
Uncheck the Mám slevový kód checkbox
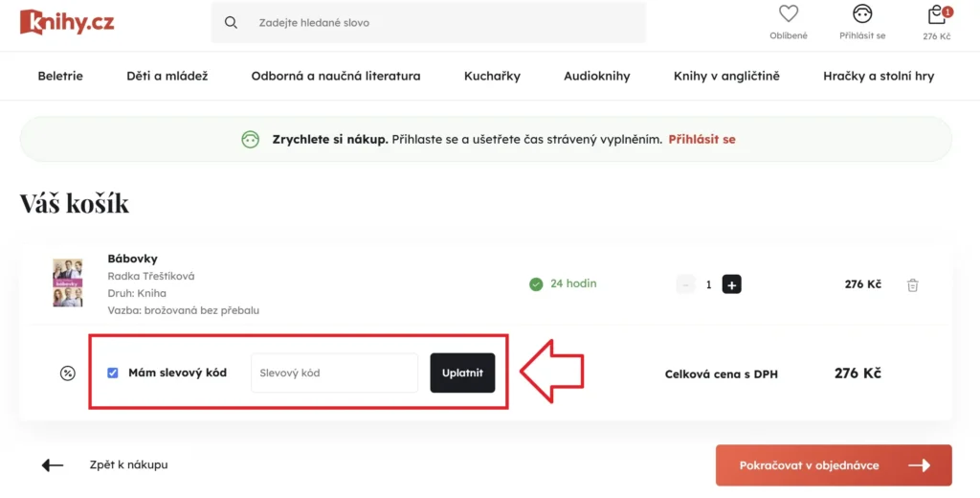(x=113, y=373)
